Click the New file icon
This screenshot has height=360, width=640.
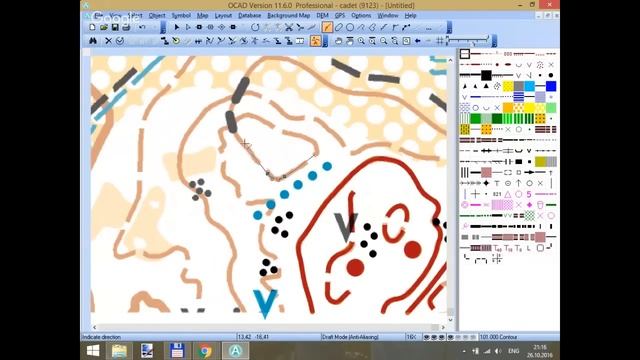(92, 27)
